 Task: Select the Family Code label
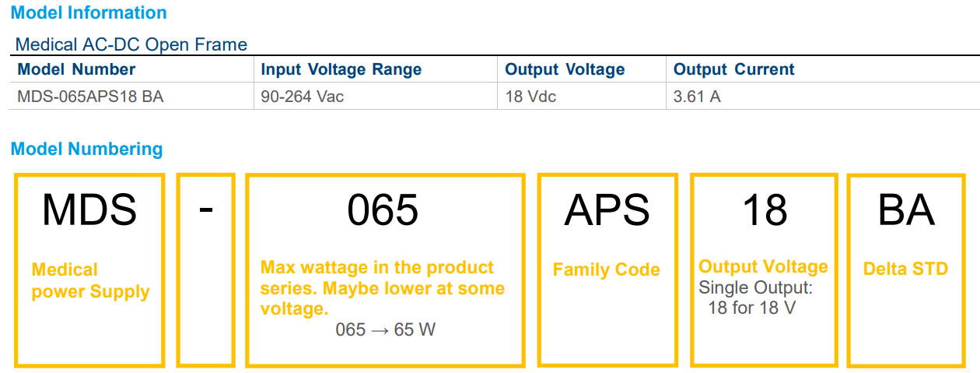pyautogui.click(x=606, y=270)
